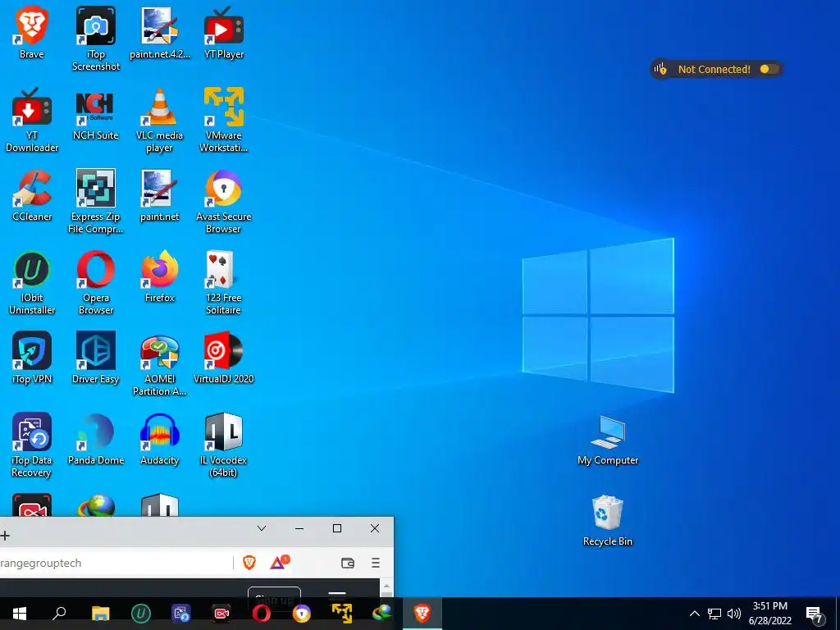
Task: Open the paint.net.4.2 installer icon
Action: [160, 32]
